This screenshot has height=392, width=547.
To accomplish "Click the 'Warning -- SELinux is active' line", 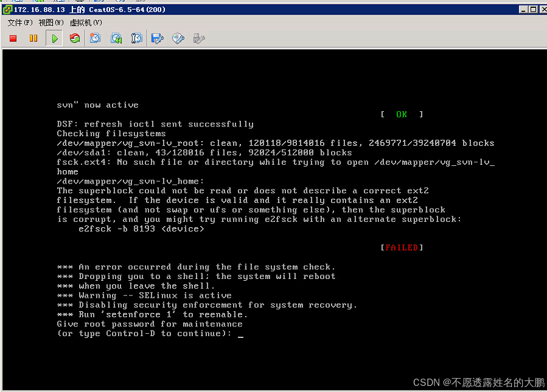I will (x=144, y=295).
